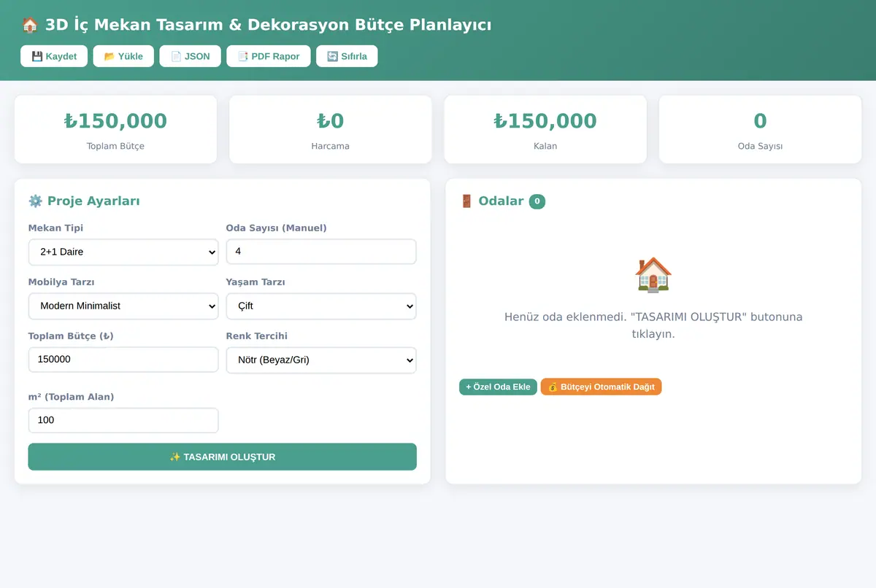Image resolution: width=876 pixels, height=588 pixels.
Task: Open the Mekan Tipi dropdown
Action: [123, 252]
